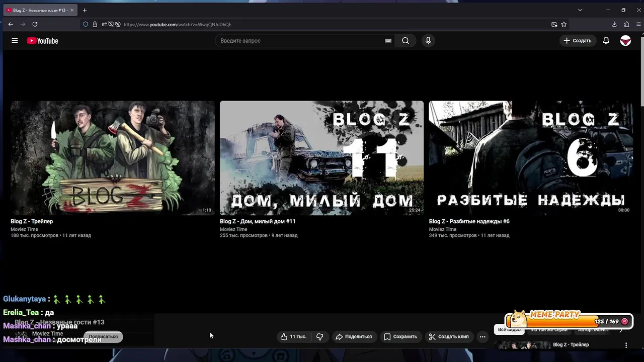
Task: Open a new browser tab
Action: [85, 10]
